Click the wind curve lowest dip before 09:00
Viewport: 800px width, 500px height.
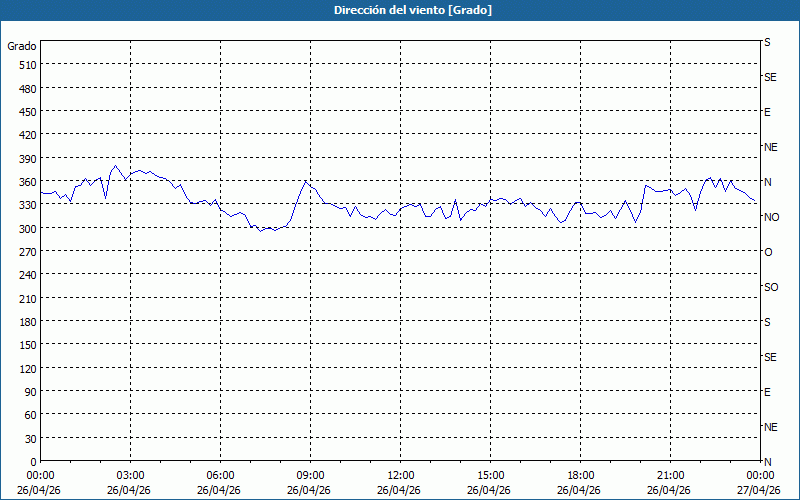tap(260, 230)
